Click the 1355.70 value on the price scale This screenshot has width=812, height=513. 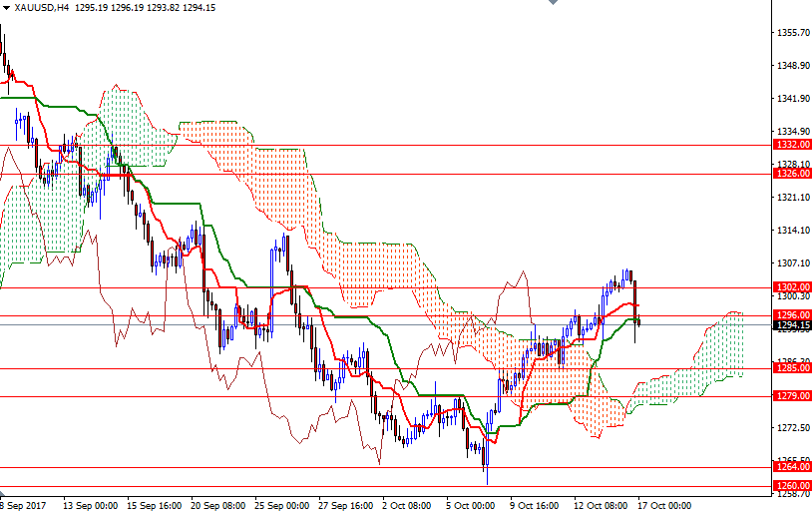click(792, 33)
